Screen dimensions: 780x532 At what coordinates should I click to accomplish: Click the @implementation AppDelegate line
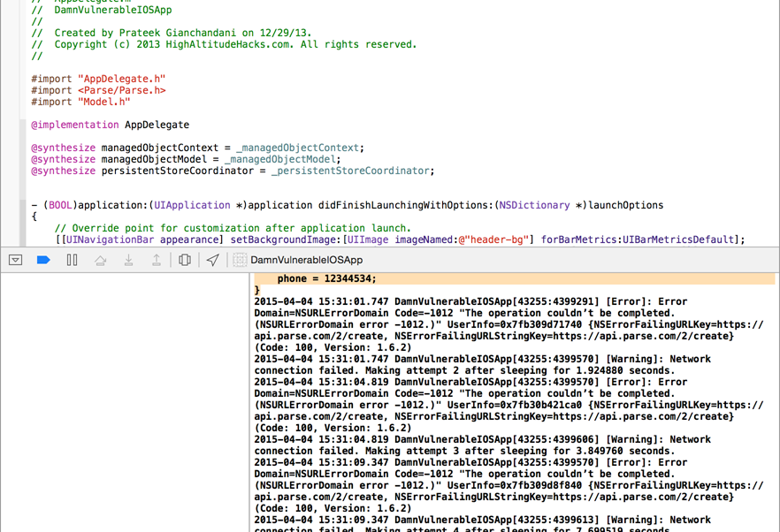tap(110, 125)
